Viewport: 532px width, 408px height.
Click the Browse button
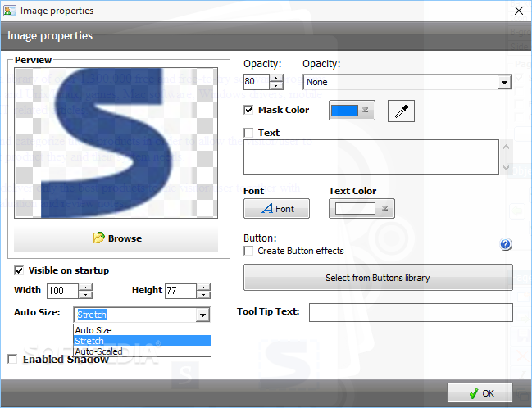pos(116,238)
